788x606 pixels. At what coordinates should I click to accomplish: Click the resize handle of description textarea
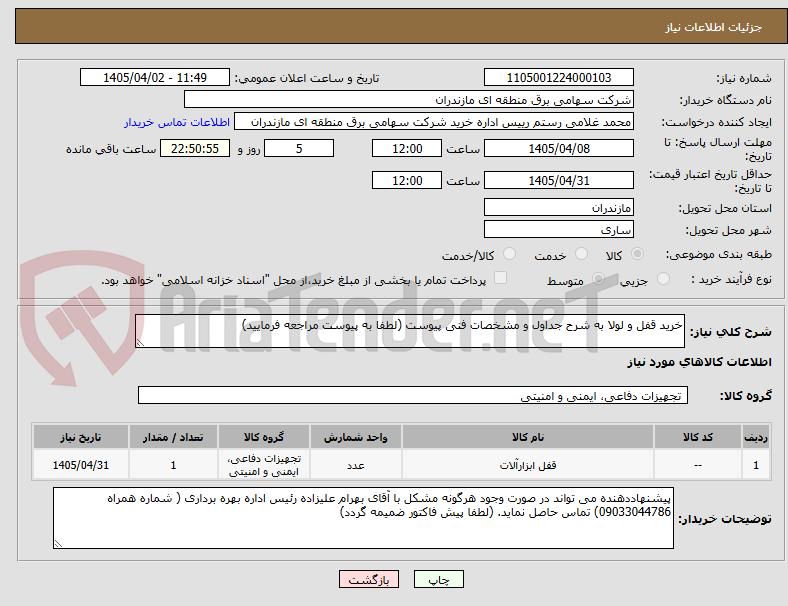point(140,343)
